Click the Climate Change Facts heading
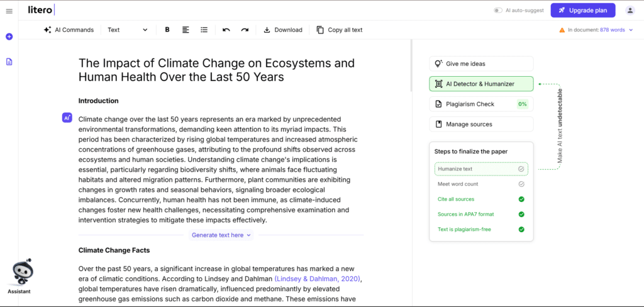The width and height of the screenshot is (644, 307). [x=114, y=250]
